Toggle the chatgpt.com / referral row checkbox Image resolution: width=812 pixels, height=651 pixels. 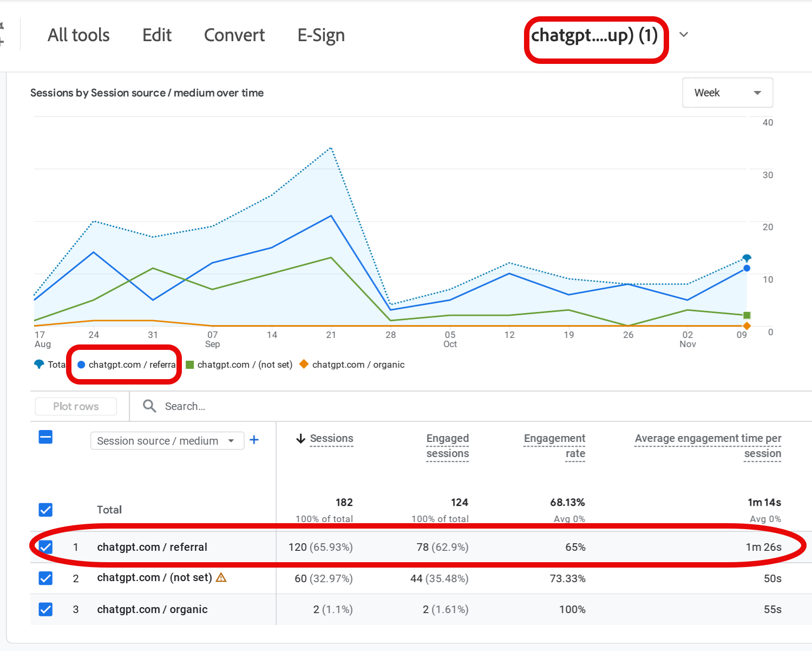46,547
